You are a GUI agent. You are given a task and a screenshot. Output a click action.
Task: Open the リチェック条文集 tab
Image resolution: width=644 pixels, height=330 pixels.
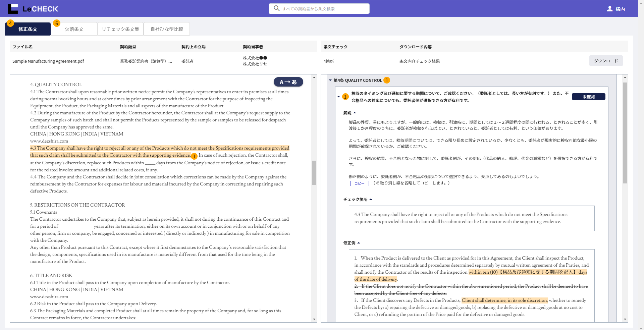tap(120, 29)
